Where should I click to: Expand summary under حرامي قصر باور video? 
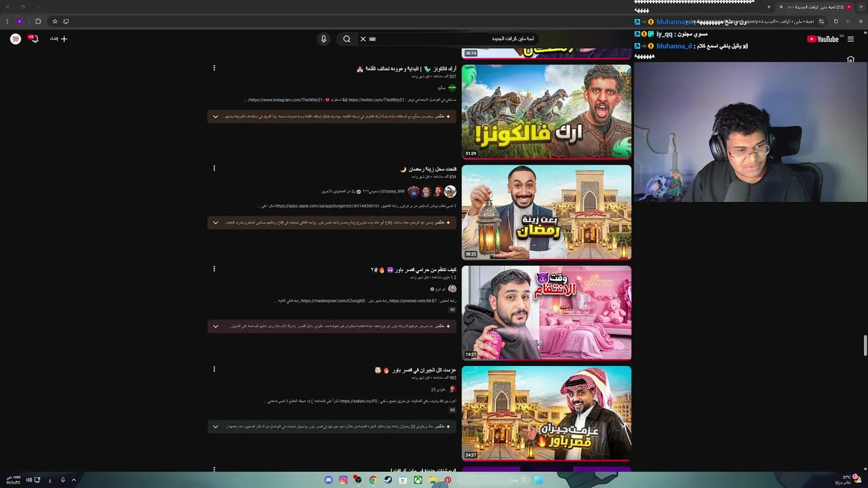pos(216,326)
